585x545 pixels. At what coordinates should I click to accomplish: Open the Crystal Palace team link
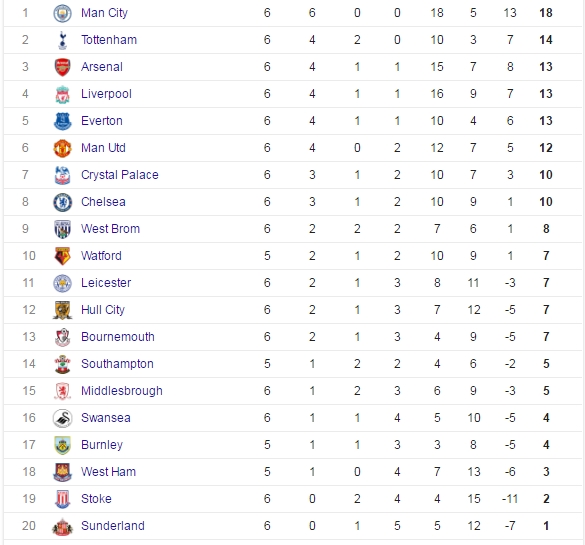point(120,175)
